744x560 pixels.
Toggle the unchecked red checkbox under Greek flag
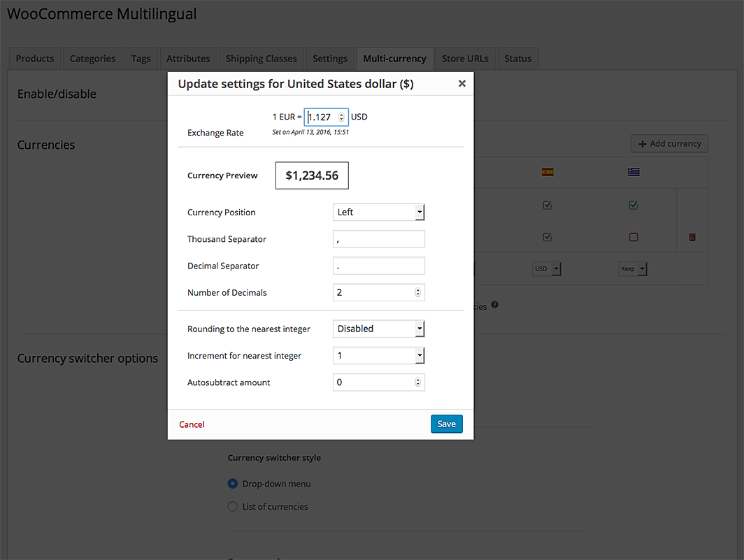point(634,238)
